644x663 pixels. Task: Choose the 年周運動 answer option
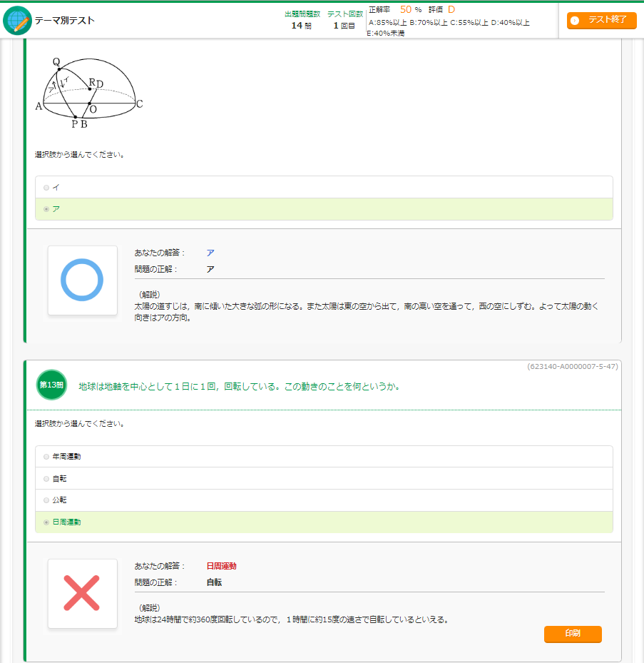coord(47,457)
